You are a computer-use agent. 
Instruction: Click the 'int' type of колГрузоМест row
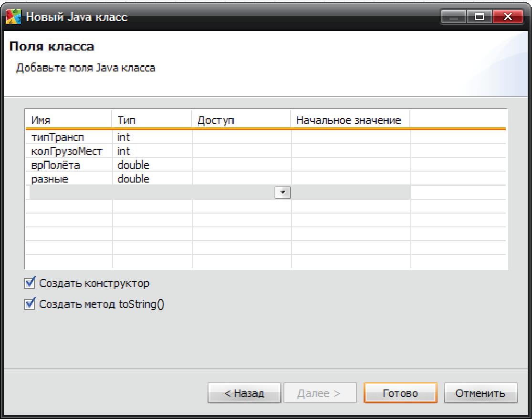click(x=152, y=151)
